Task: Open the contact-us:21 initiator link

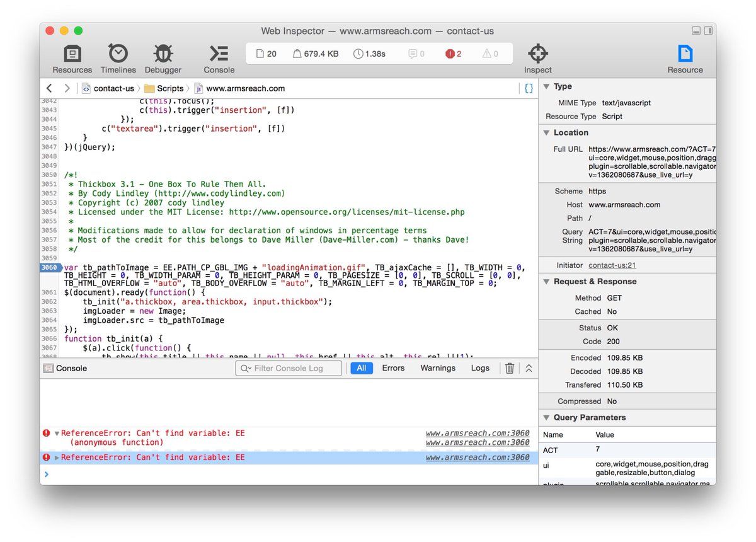Action: (612, 265)
